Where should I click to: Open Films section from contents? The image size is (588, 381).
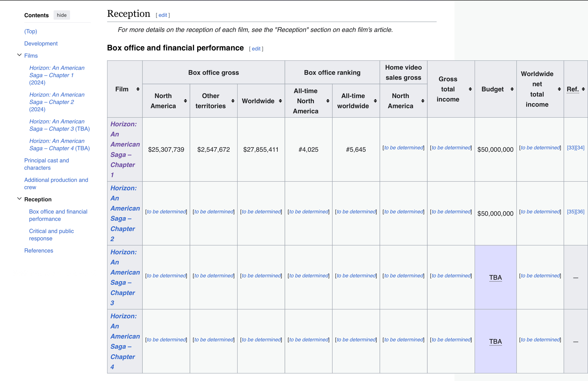(x=31, y=56)
